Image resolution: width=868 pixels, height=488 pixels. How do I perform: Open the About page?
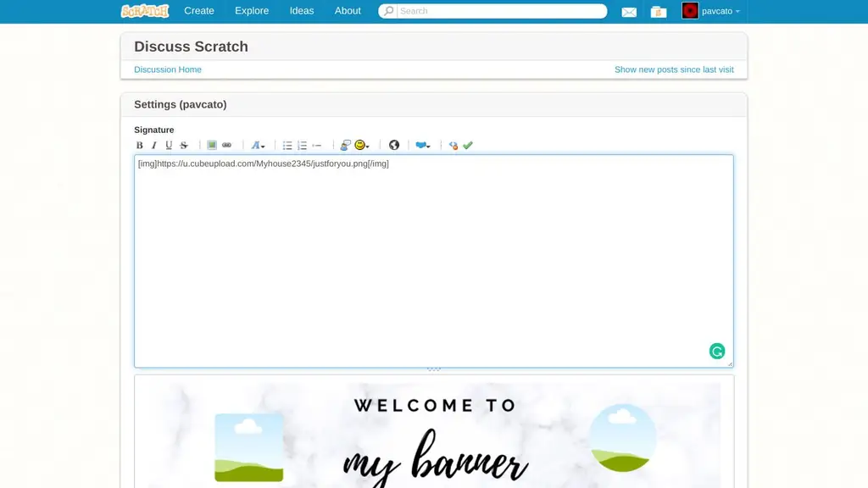pos(348,11)
